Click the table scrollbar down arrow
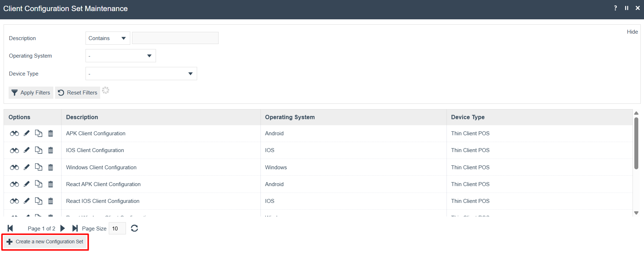Image resolution: width=644 pixels, height=253 pixels. pyautogui.click(x=636, y=213)
